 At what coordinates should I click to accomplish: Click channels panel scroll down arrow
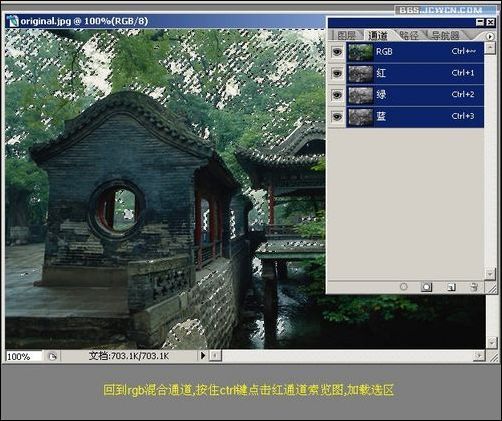490,274
